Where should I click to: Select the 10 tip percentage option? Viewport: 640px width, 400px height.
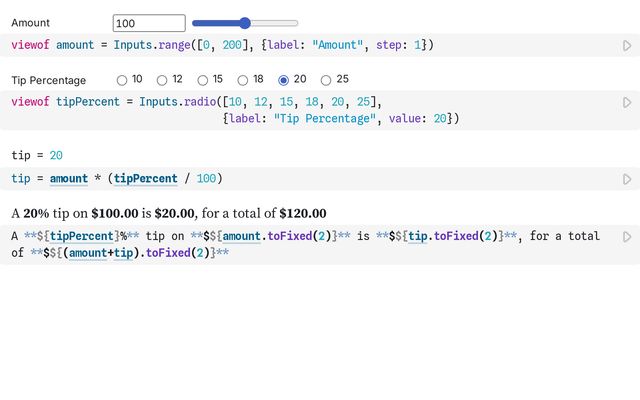(x=122, y=80)
